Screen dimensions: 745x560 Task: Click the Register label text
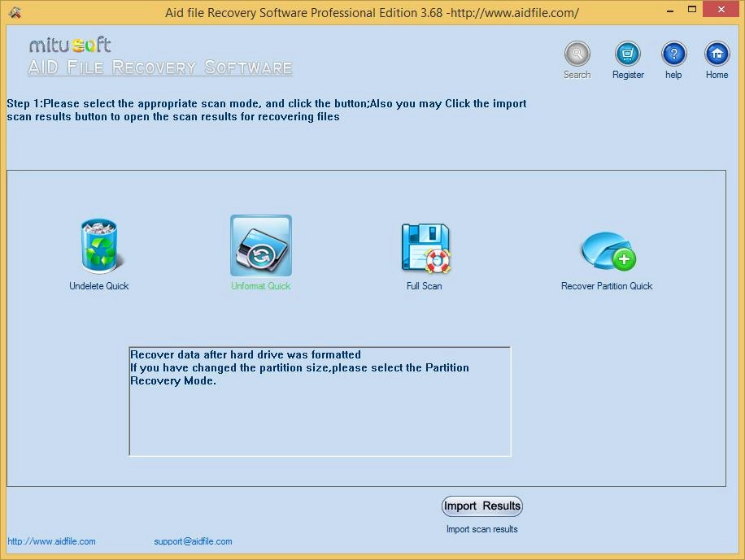[628, 75]
